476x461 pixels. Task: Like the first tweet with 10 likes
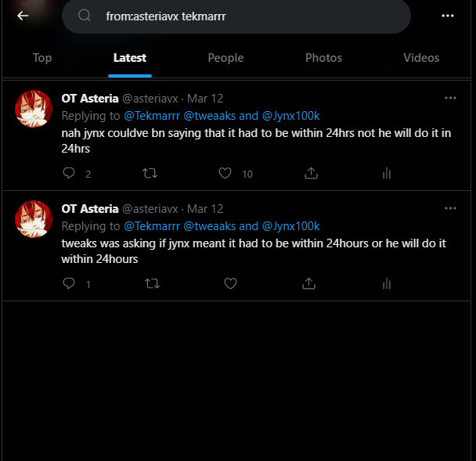225,173
